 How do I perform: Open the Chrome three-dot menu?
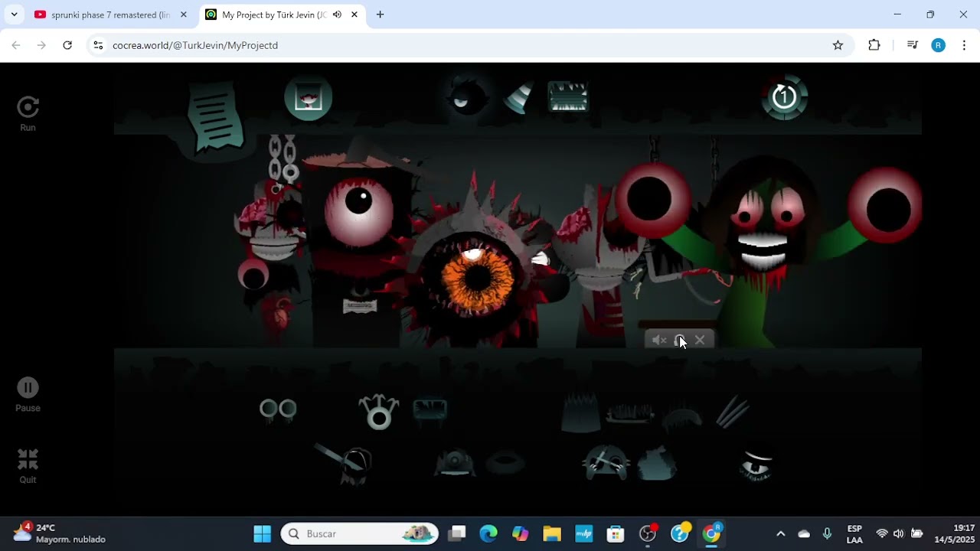click(965, 45)
